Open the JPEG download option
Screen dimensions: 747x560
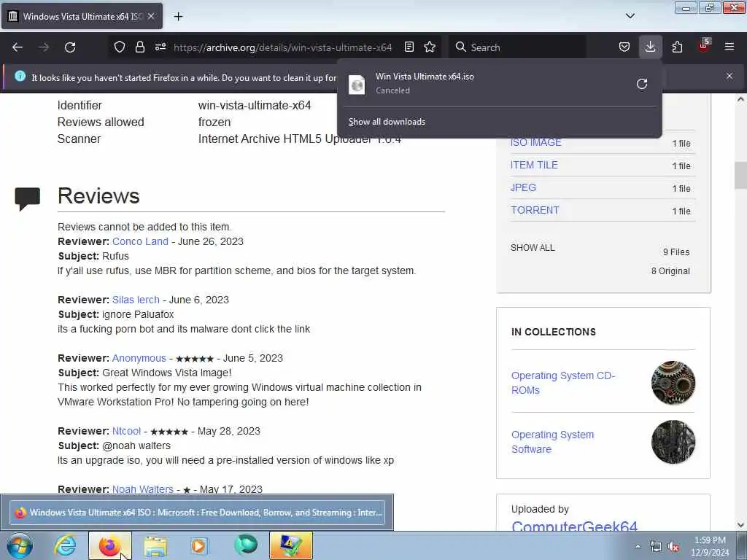[x=523, y=187]
